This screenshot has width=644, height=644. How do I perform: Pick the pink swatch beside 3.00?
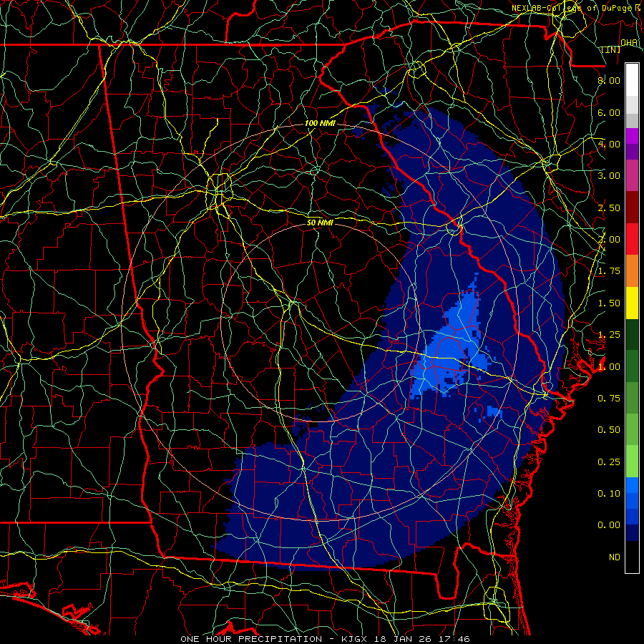(x=632, y=176)
